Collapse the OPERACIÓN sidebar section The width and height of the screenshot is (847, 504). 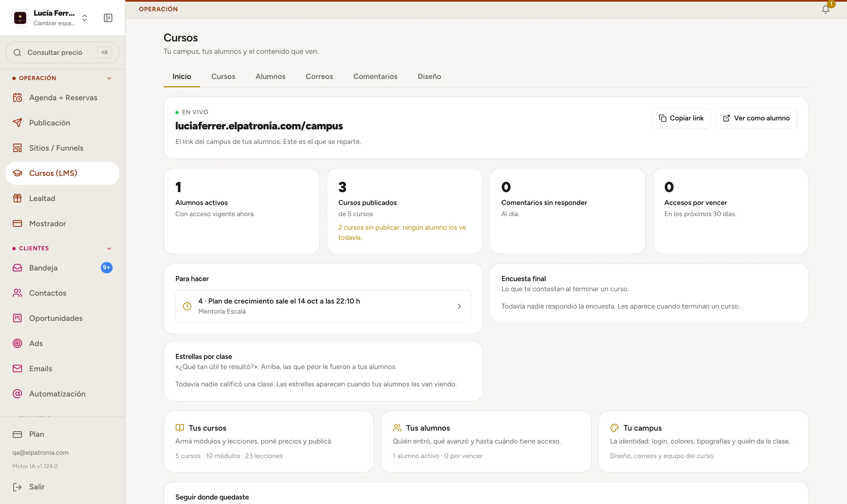(109, 78)
